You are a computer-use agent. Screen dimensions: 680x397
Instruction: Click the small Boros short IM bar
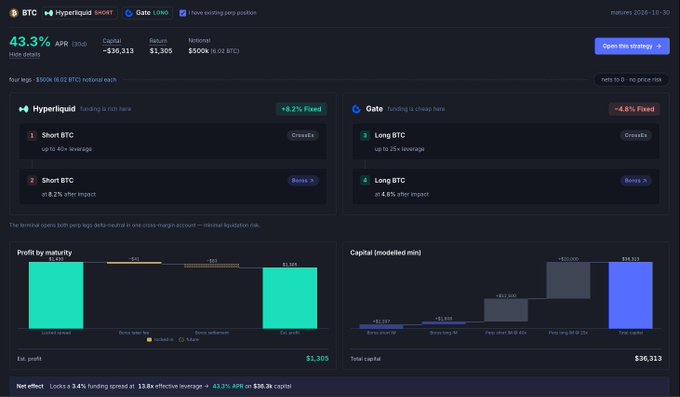coord(381,326)
